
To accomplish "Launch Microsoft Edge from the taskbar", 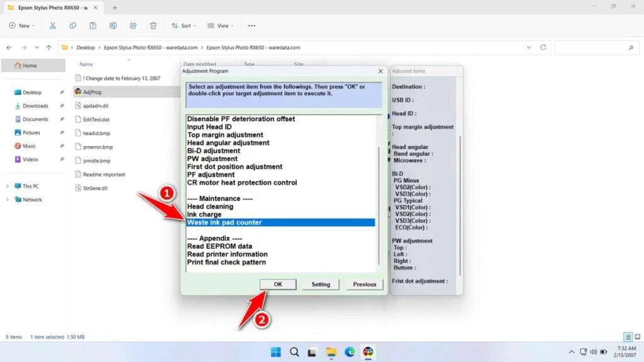I will click(x=350, y=352).
